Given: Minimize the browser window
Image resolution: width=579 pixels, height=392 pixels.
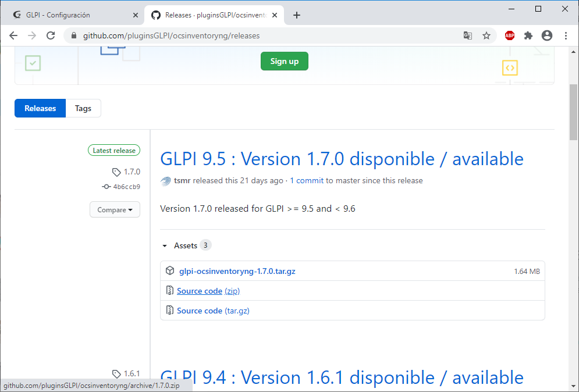Looking at the screenshot, I should coord(511,9).
